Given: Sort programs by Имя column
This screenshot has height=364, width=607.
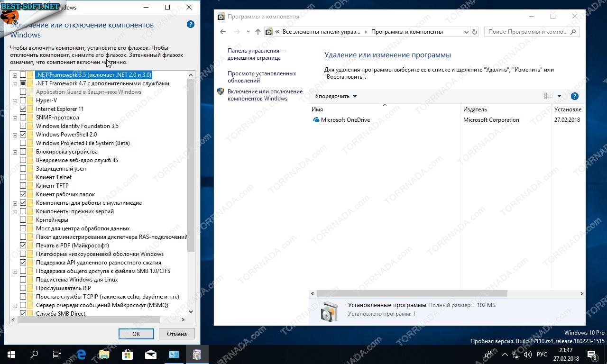Looking at the screenshot, I should click(385, 109).
